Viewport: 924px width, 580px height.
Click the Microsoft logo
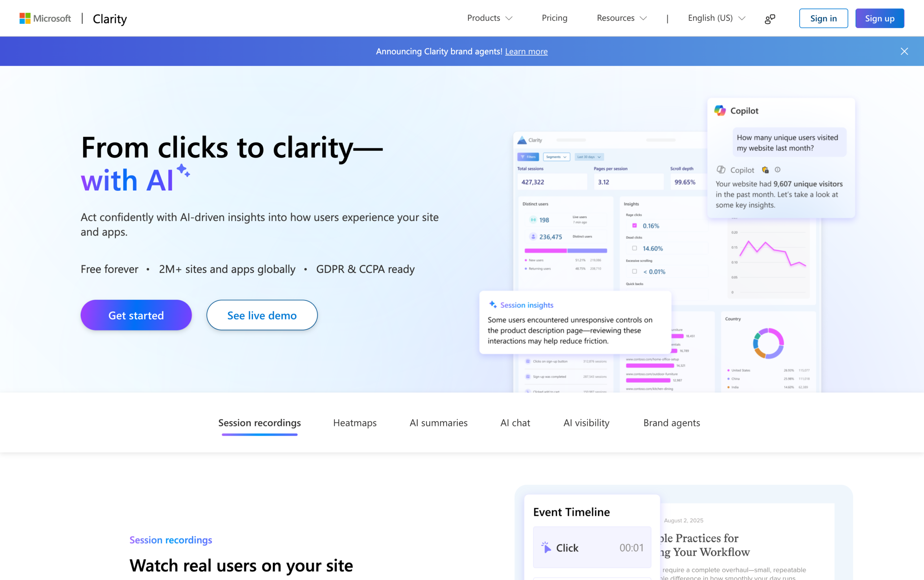tap(45, 18)
